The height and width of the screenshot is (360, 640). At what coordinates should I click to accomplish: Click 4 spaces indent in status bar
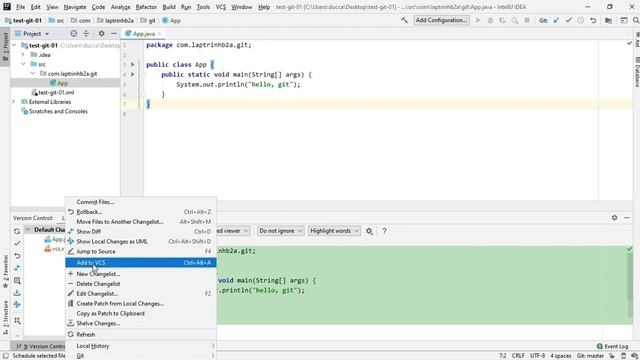click(561, 356)
